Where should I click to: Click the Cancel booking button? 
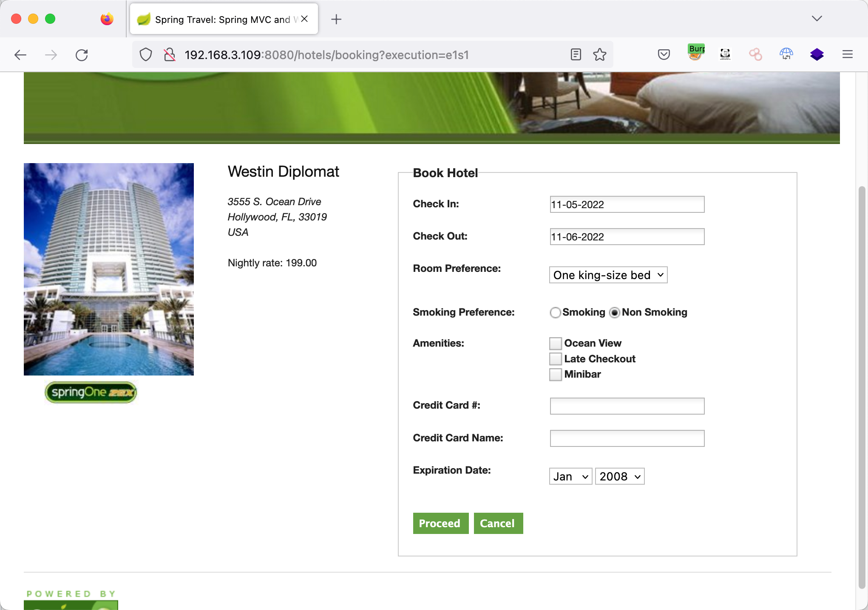click(498, 523)
